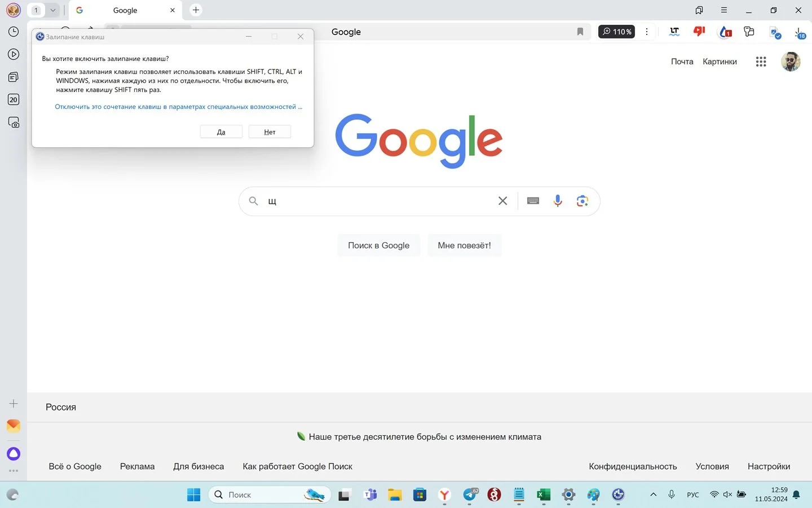Open the climate change decade link
The image size is (812, 508).
[x=425, y=437]
